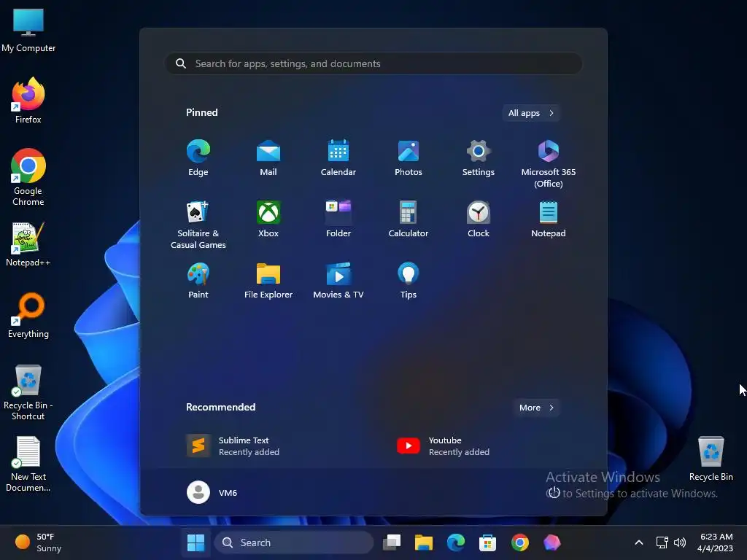747x560 pixels.
Task: Open Task View from taskbar
Action: [x=392, y=542]
